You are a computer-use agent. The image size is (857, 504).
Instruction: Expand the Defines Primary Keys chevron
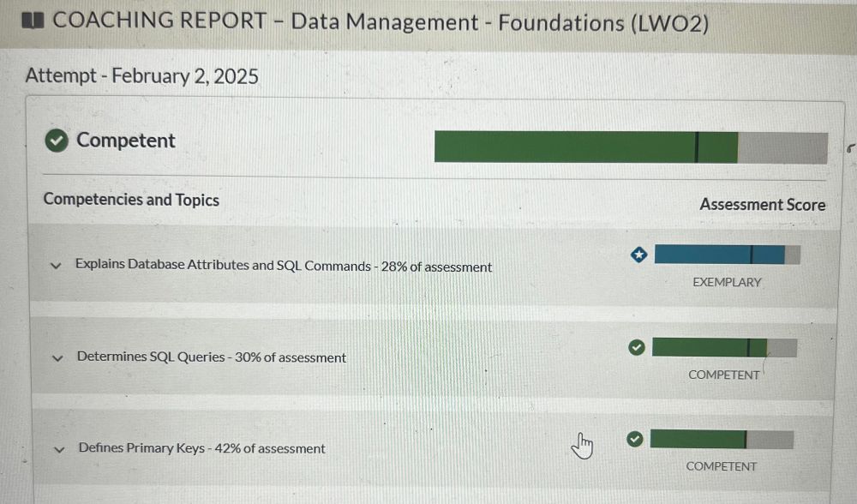pyautogui.click(x=60, y=449)
